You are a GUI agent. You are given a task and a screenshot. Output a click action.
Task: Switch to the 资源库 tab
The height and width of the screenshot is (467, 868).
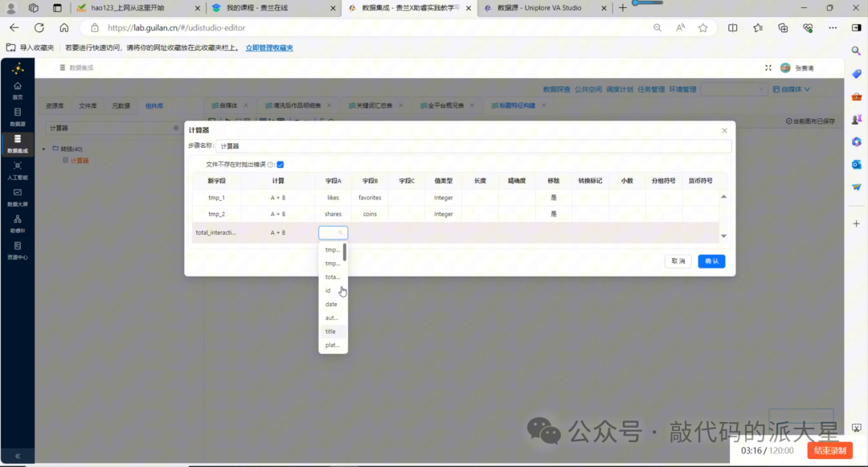(x=55, y=105)
